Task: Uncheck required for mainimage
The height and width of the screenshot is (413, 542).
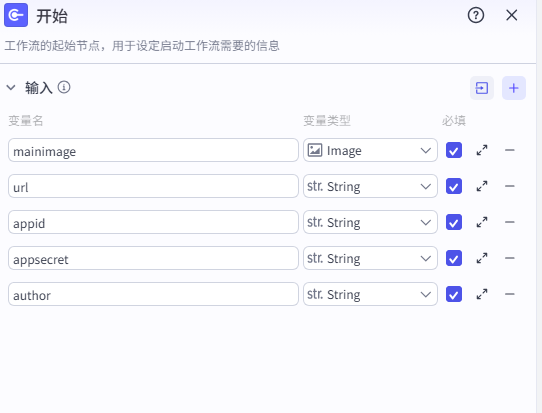Action: click(x=454, y=150)
